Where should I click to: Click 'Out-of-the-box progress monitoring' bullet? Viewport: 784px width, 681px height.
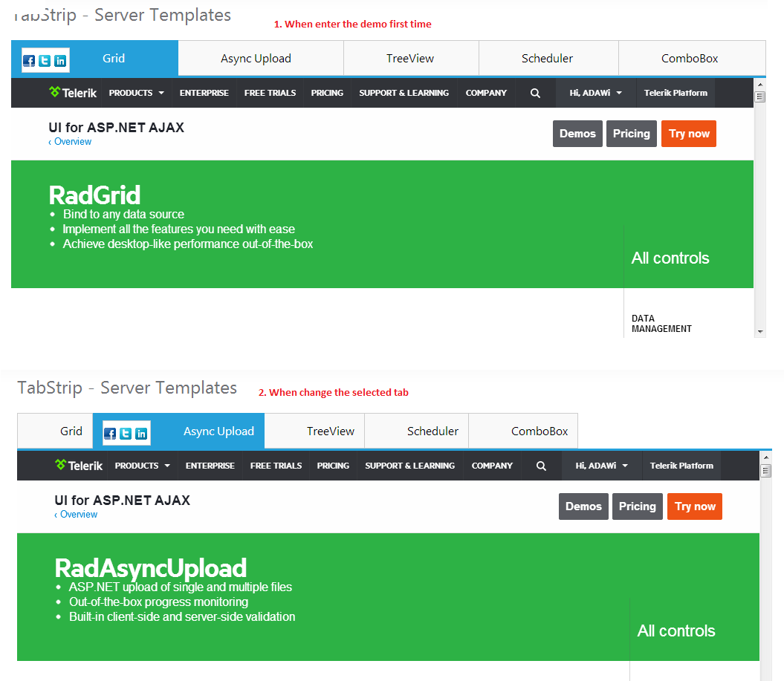click(x=158, y=602)
